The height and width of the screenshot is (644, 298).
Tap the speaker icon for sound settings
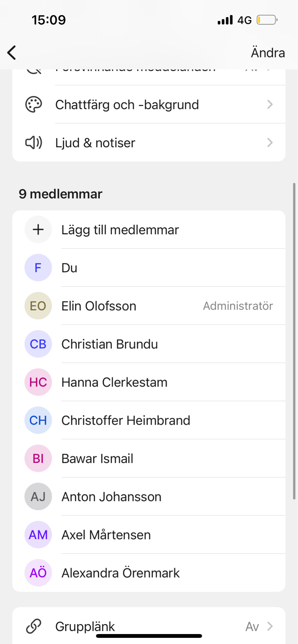pyautogui.click(x=34, y=143)
